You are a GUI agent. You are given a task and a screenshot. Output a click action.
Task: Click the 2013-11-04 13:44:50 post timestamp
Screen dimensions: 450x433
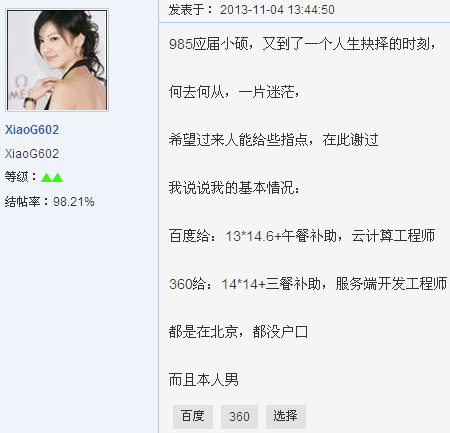pyautogui.click(x=277, y=10)
